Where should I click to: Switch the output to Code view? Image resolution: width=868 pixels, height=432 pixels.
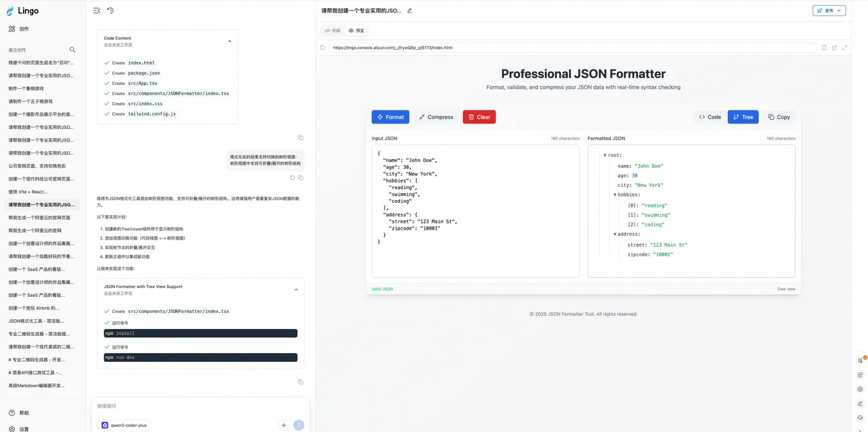pos(710,117)
